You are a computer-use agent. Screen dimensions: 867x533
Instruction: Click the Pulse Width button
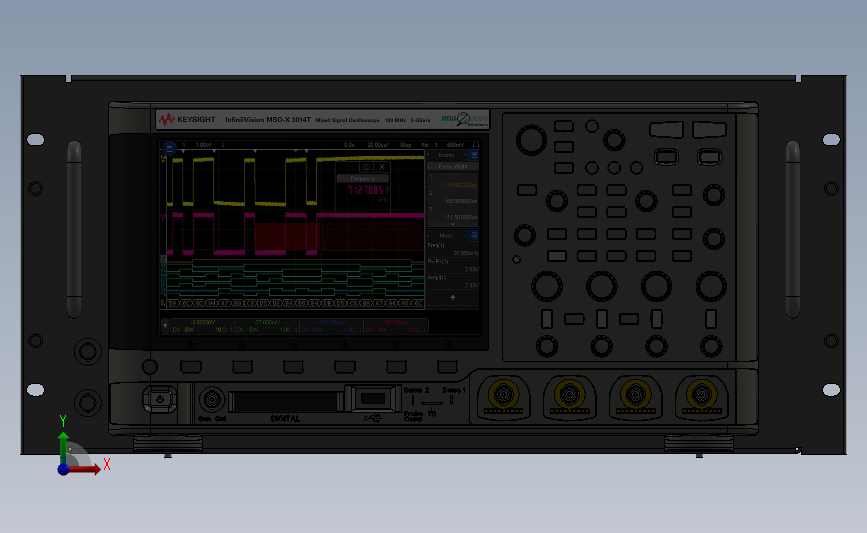[x=452, y=166]
